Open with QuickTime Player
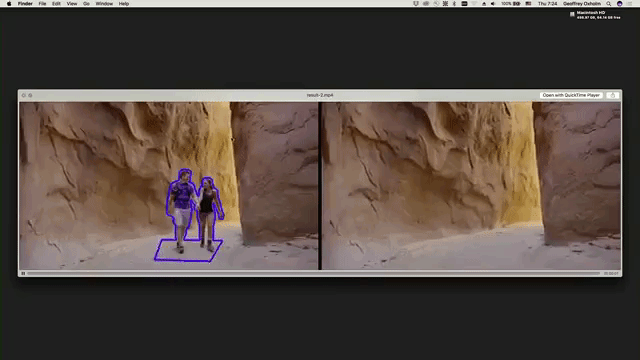This screenshot has width=640, height=360. point(571,95)
